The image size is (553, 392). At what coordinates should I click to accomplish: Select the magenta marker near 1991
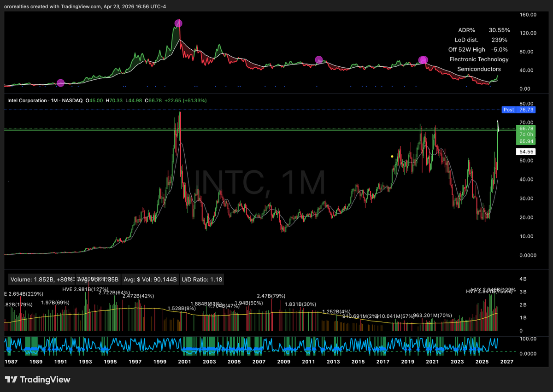(x=60, y=83)
